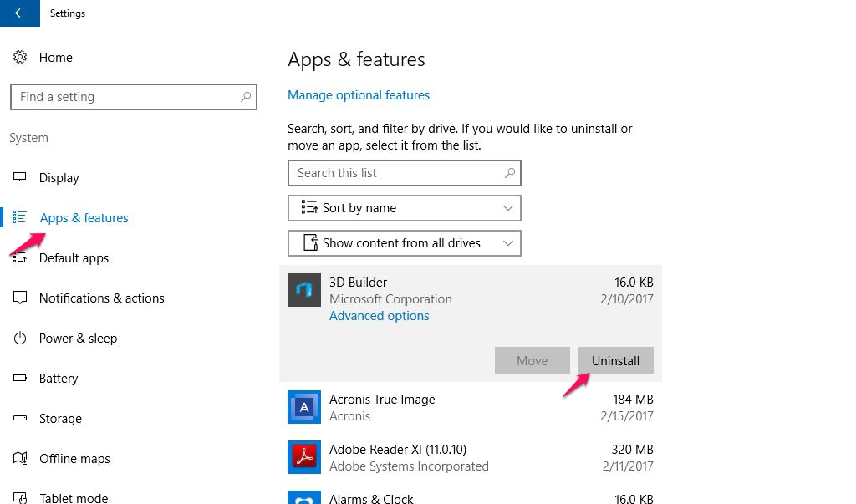Click the Move button

click(x=532, y=361)
